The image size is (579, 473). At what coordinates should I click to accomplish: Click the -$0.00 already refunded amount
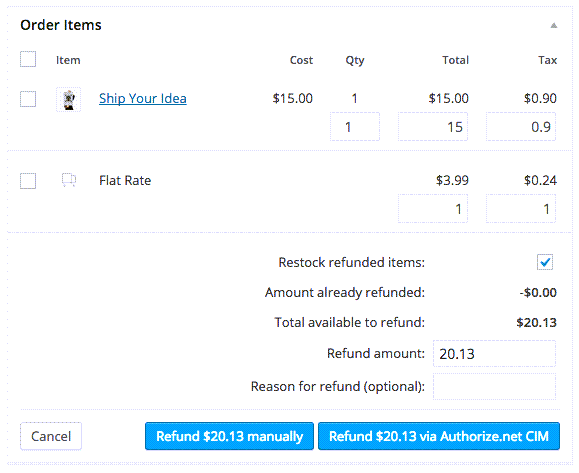click(x=538, y=293)
